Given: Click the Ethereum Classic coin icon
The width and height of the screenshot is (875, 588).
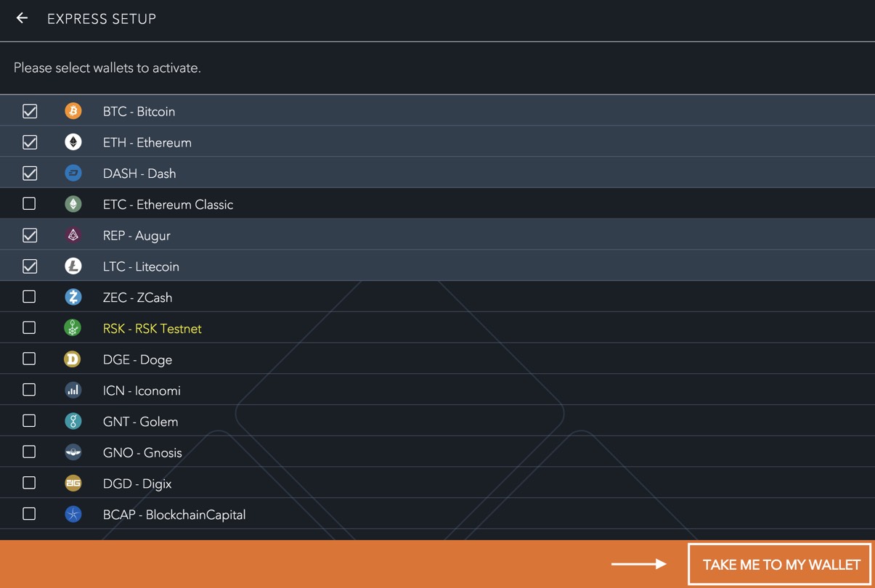Looking at the screenshot, I should coord(73,204).
